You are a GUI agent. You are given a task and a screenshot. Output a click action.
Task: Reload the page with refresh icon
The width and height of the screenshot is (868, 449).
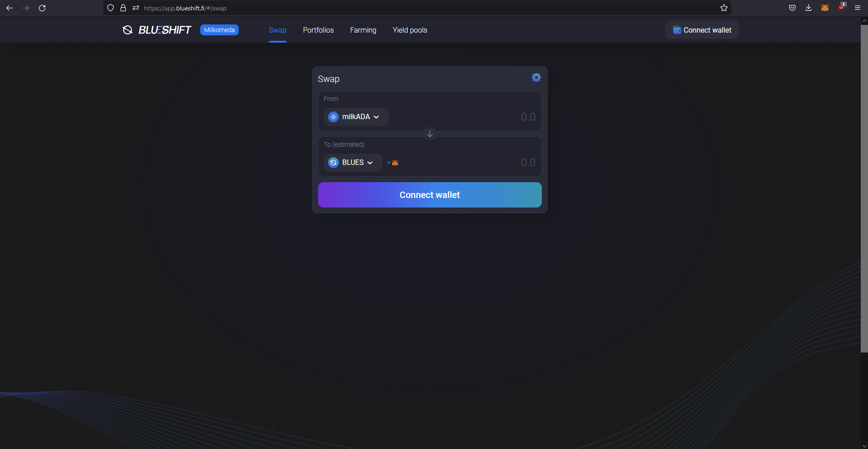click(x=42, y=8)
